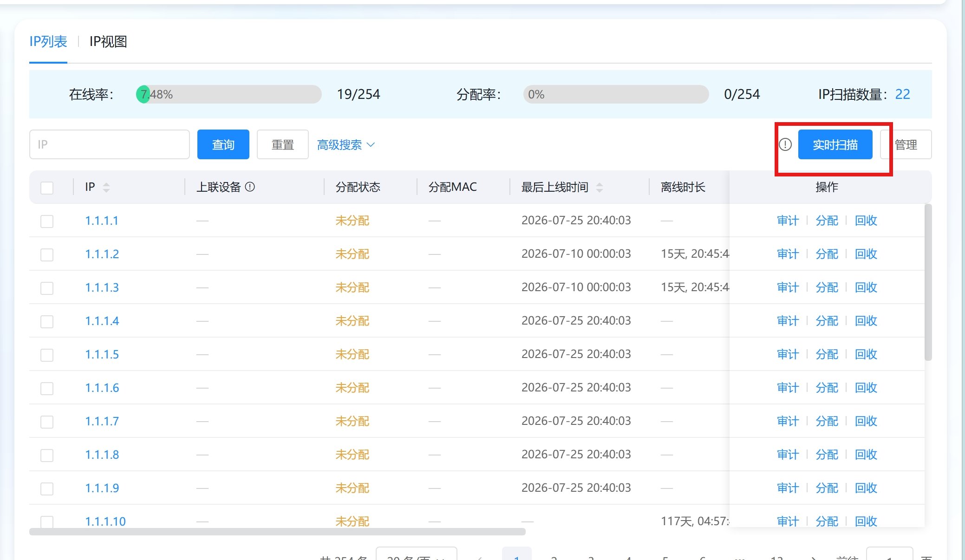The height and width of the screenshot is (560, 965).
Task: Click the 离线时长 column header
Action: [x=683, y=187]
